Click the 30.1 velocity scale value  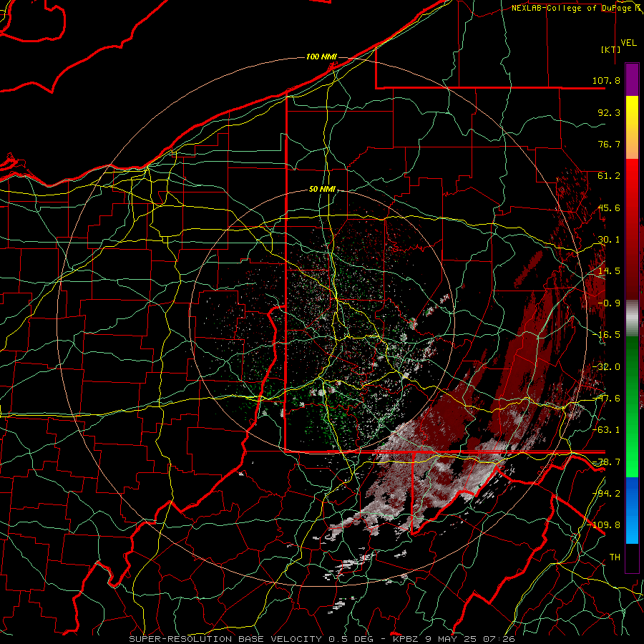609,240
